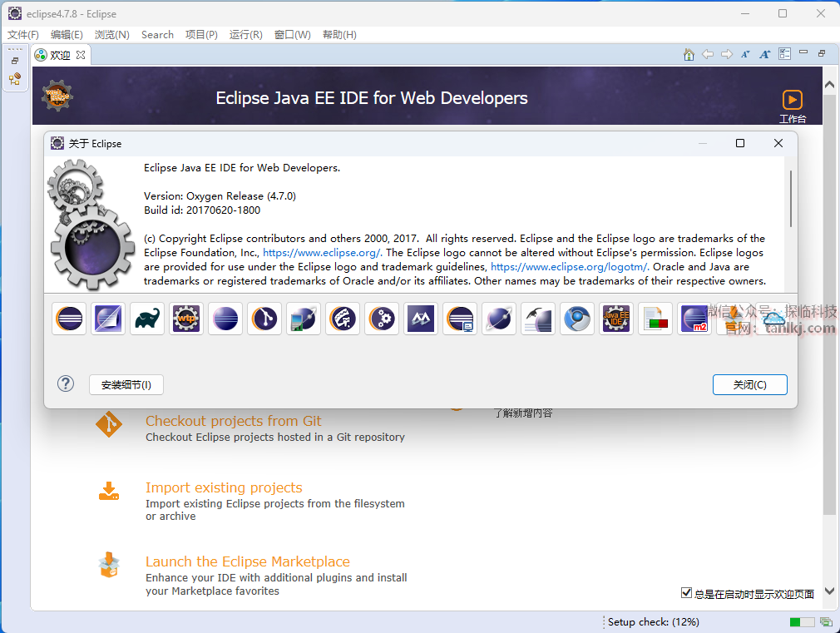
Task: Click the Eclipse icon with white gears
Action: [382, 319]
